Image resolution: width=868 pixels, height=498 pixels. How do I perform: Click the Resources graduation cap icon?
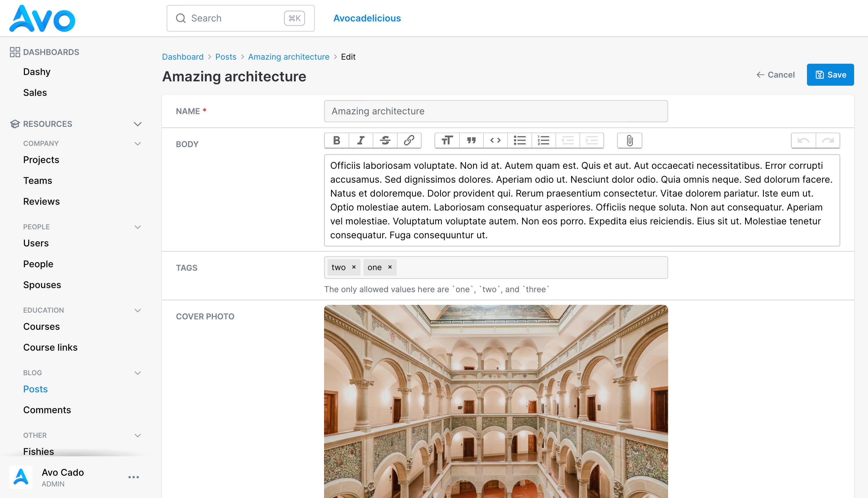(15, 124)
